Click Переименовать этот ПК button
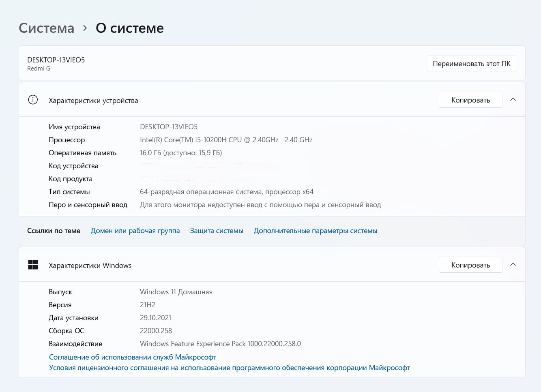 coord(472,63)
